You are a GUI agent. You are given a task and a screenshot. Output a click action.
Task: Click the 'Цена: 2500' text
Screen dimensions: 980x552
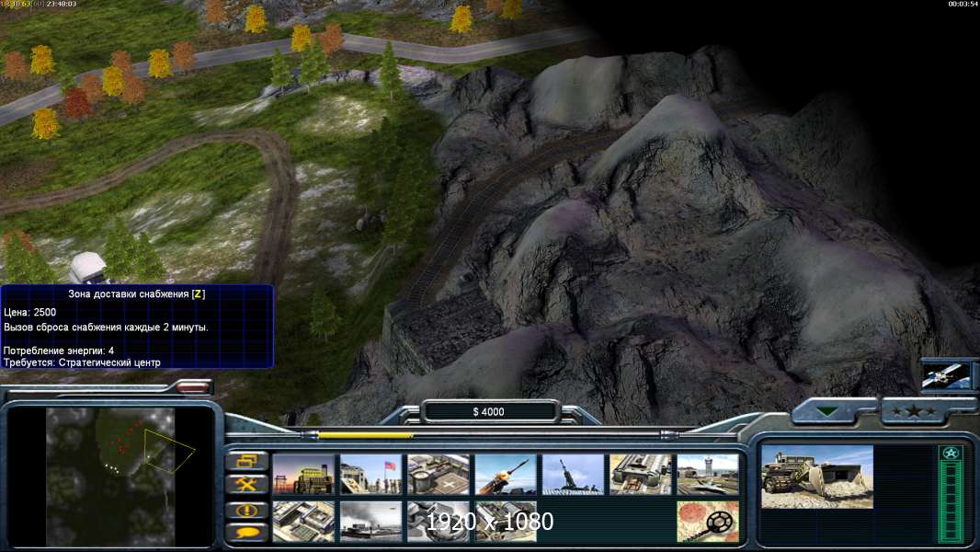[30, 312]
